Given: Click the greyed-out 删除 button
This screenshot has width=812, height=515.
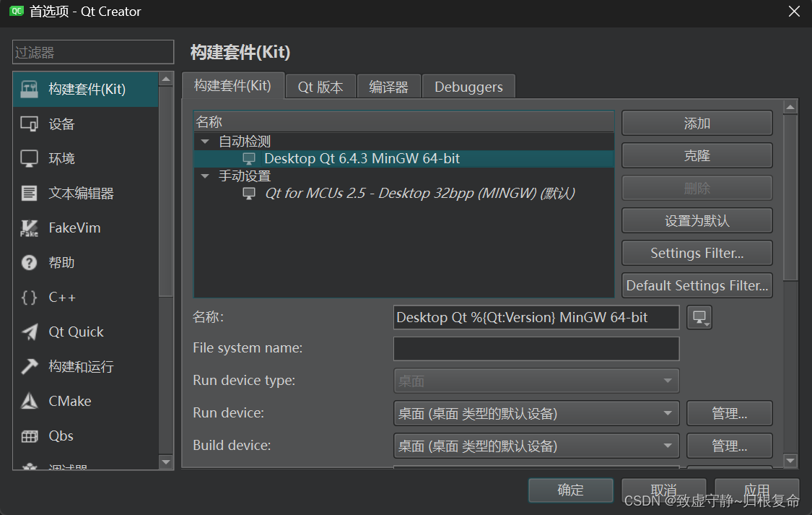Looking at the screenshot, I should coord(697,188).
